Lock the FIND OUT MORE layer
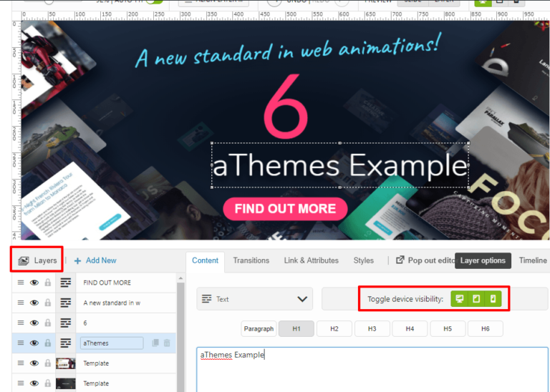The height and width of the screenshot is (392, 550). click(x=48, y=283)
